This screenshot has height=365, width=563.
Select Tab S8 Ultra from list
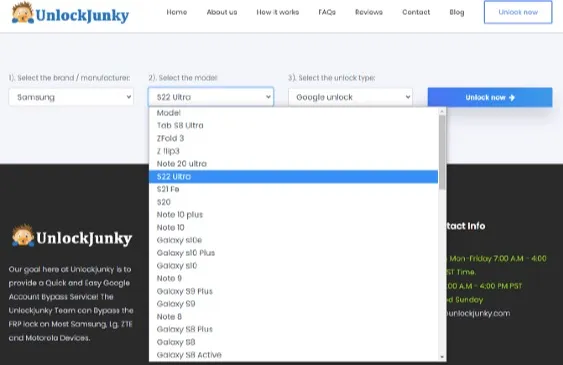pos(293,125)
